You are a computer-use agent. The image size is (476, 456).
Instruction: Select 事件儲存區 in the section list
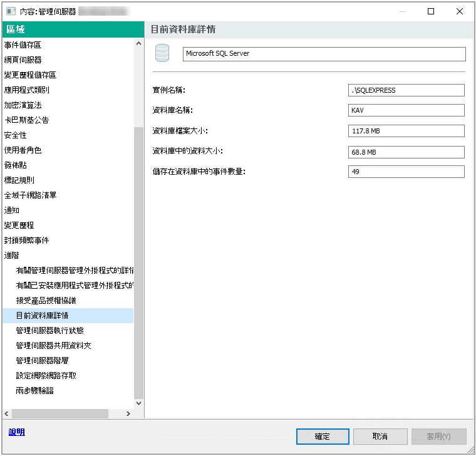coord(23,45)
